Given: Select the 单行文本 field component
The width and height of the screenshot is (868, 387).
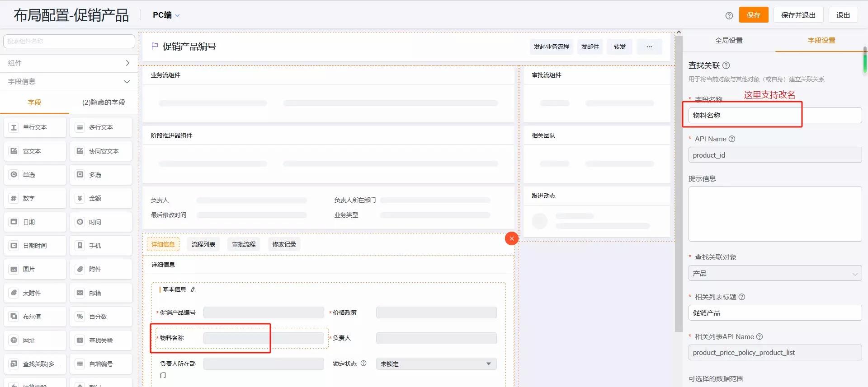Looking at the screenshot, I should pyautogui.click(x=35, y=127).
